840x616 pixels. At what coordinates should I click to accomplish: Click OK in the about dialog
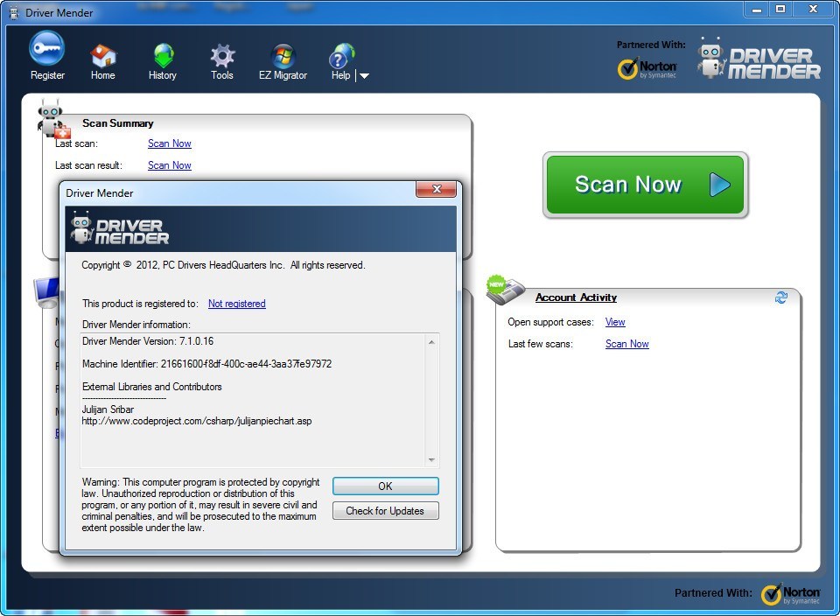tap(385, 486)
